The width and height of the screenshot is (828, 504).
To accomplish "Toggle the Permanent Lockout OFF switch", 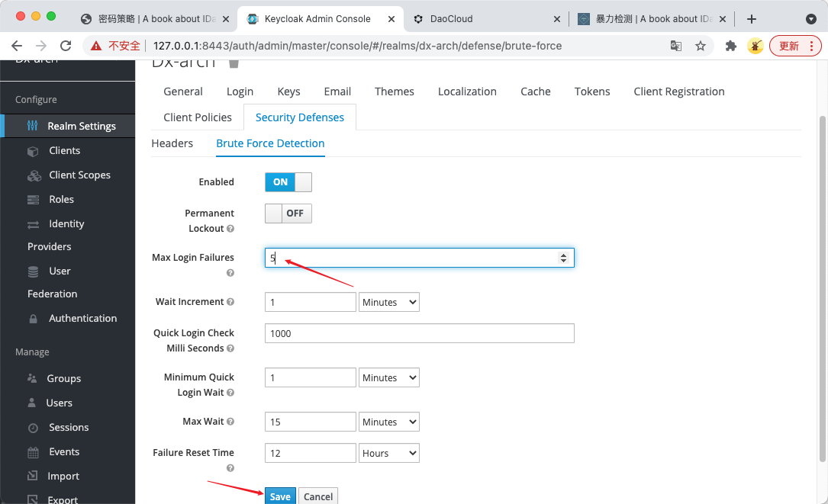I will click(x=288, y=213).
